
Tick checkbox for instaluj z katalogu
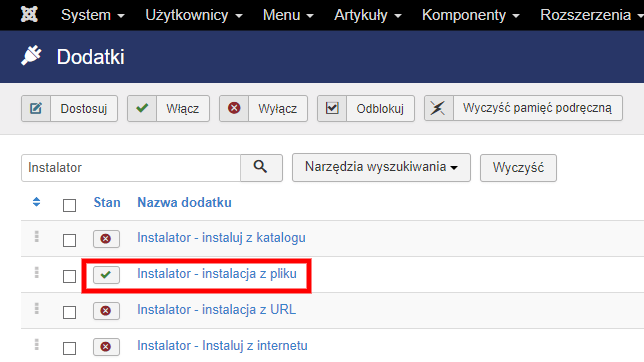69,240
